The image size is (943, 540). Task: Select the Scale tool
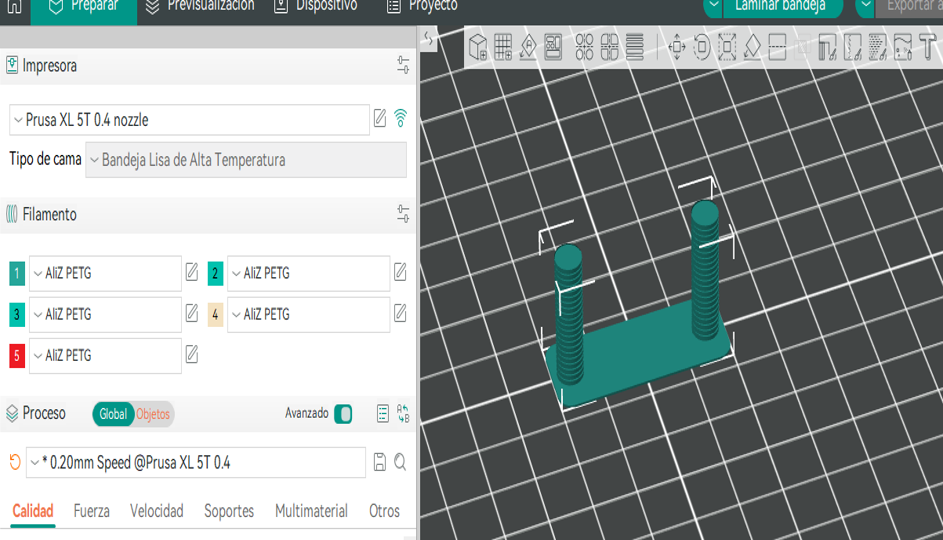click(x=727, y=47)
